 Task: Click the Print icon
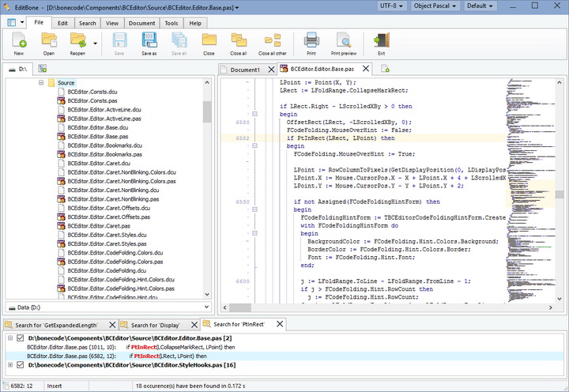311,41
